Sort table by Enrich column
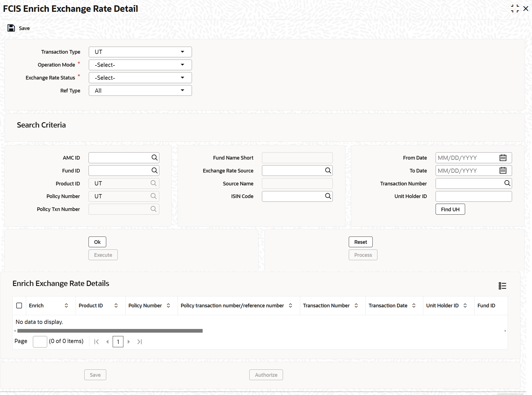The image size is (532, 395). [66, 305]
